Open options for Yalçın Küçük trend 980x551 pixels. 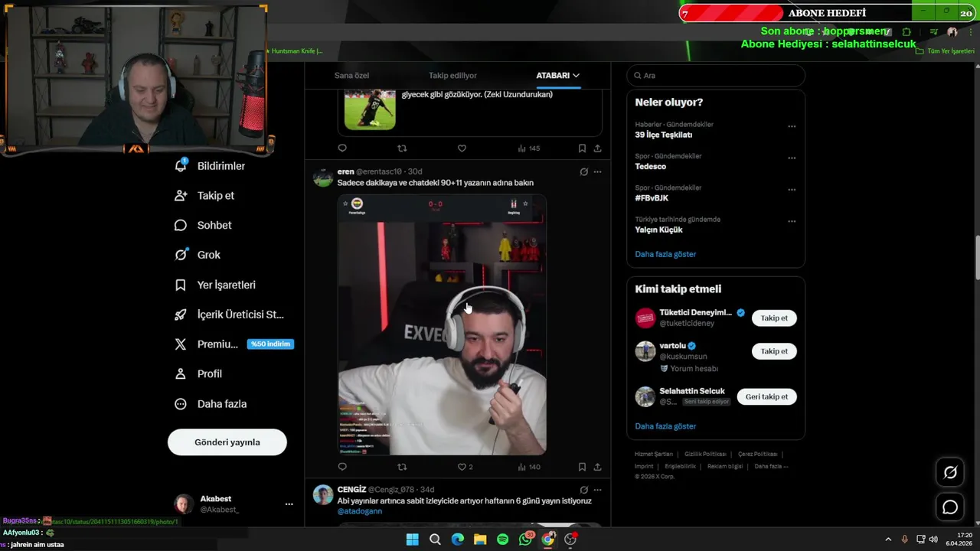click(x=792, y=221)
